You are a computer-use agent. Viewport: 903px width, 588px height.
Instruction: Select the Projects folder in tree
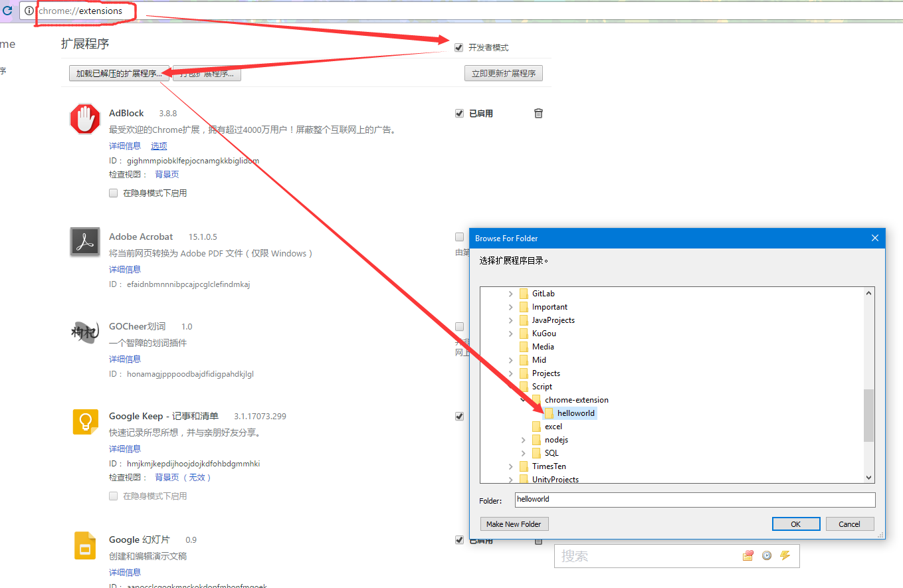click(x=546, y=373)
